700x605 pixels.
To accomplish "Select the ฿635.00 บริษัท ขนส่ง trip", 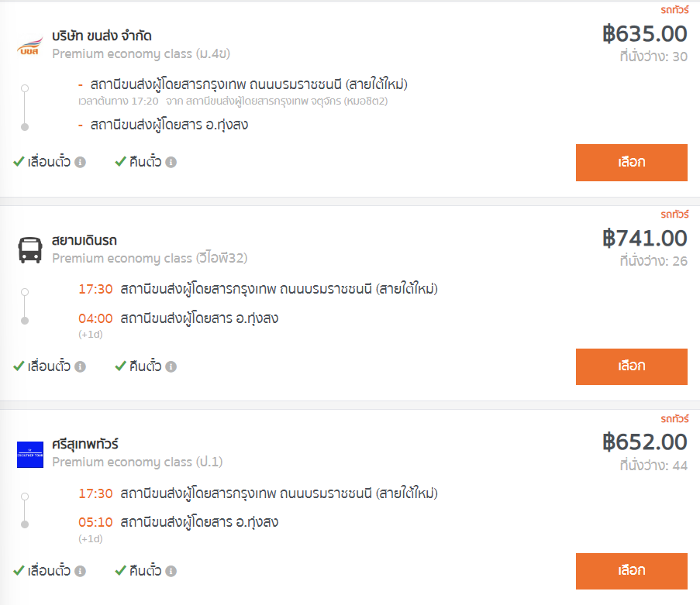I will (631, 163).
